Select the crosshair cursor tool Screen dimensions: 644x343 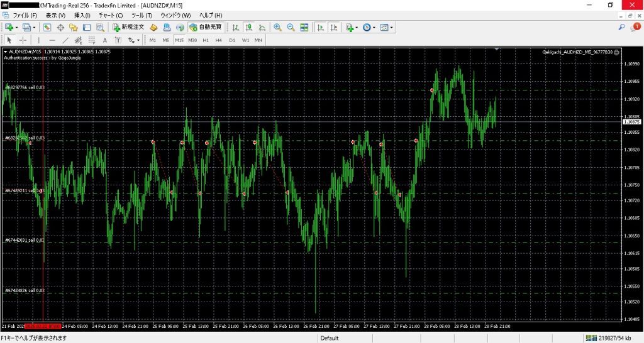click(x=23, y=40)
